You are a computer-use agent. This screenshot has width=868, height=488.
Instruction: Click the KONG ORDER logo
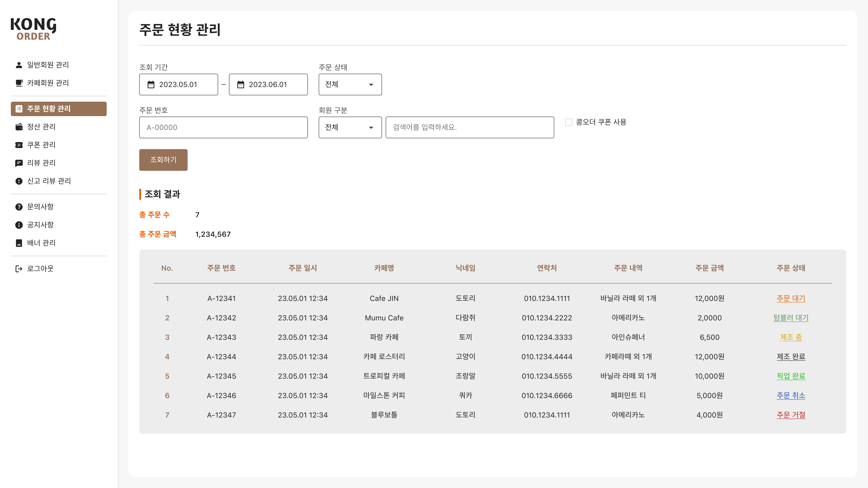tap(33, 29)
